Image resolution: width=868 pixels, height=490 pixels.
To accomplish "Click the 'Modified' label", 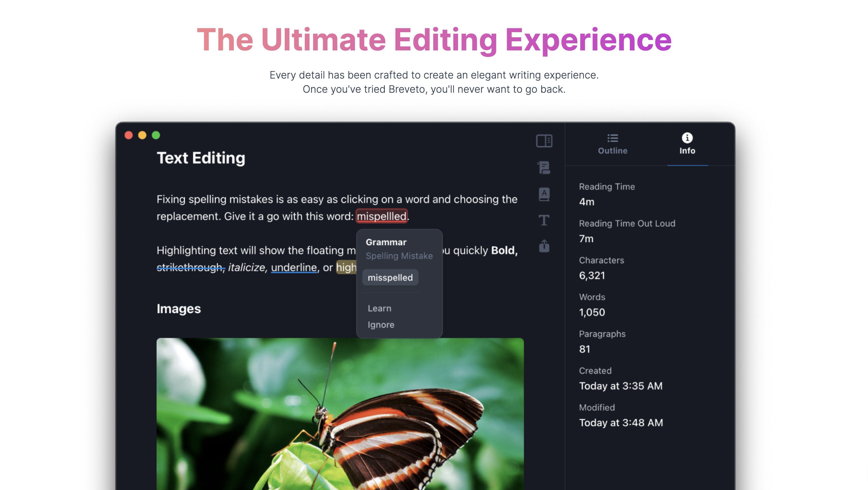I will tap(597, 407).
